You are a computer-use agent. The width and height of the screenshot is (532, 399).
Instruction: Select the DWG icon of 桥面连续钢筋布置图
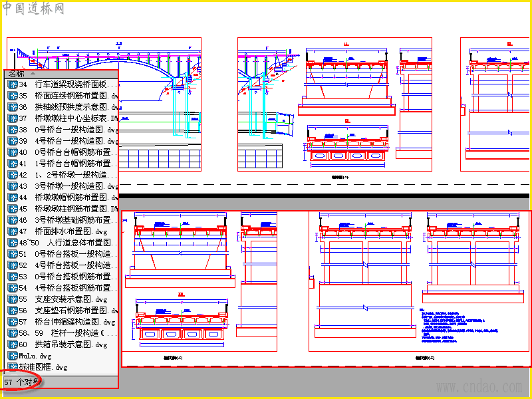[x=13, y=96]
